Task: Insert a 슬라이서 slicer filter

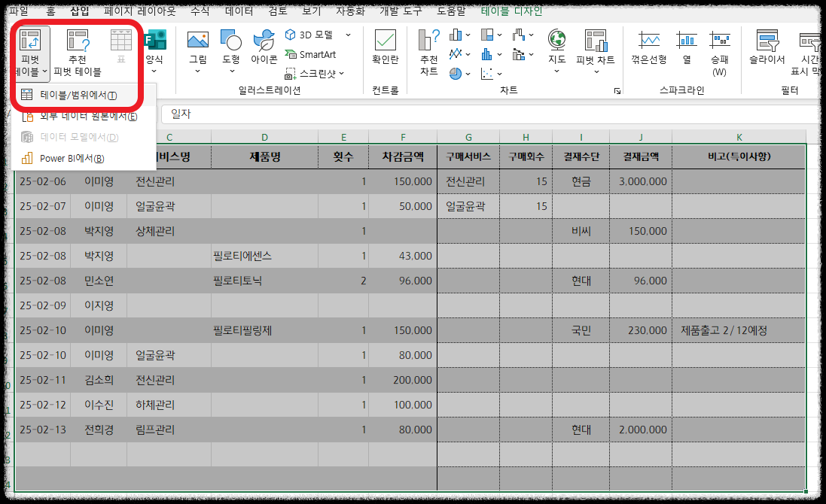Action: 767,47
